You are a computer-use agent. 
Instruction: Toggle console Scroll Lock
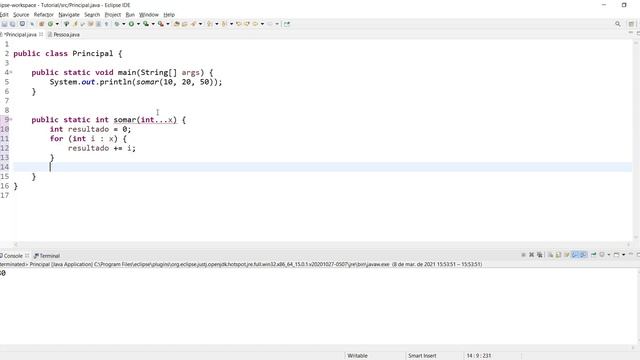(558, 255)
